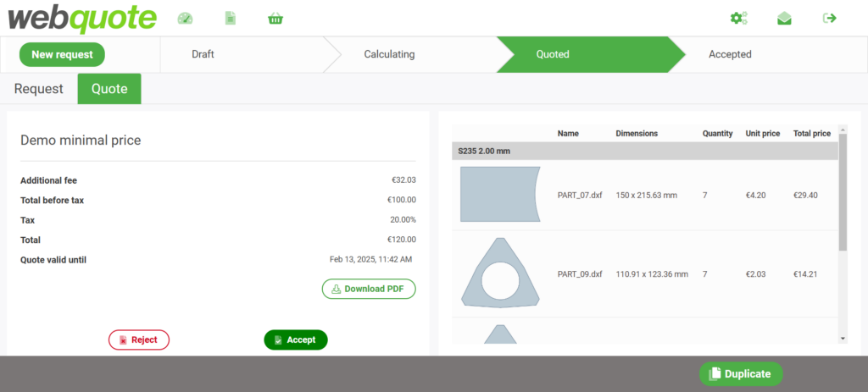Viewport: 868px width, 392px height.
Task: Click the PART_09.dxf part thumbnail
Action: coord(500,273)
